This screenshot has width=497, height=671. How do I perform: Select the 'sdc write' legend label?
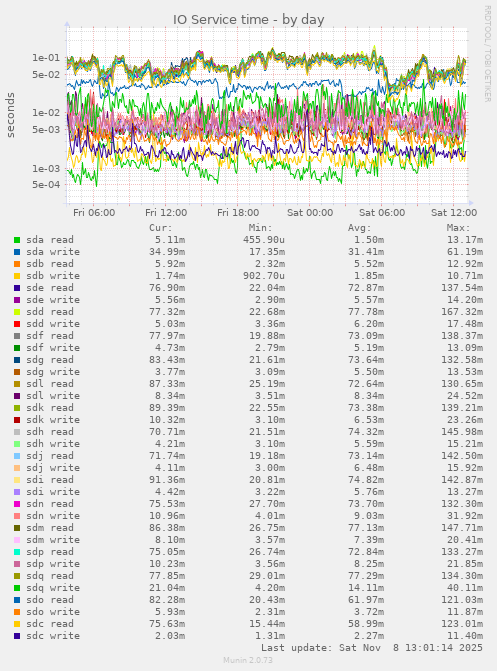pyautogui.click(x=53, y=635)
